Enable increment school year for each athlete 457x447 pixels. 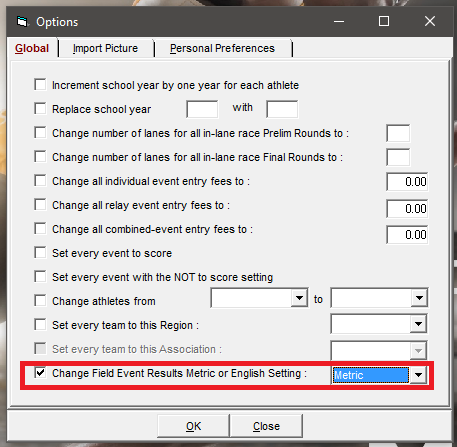click(40, 84)
